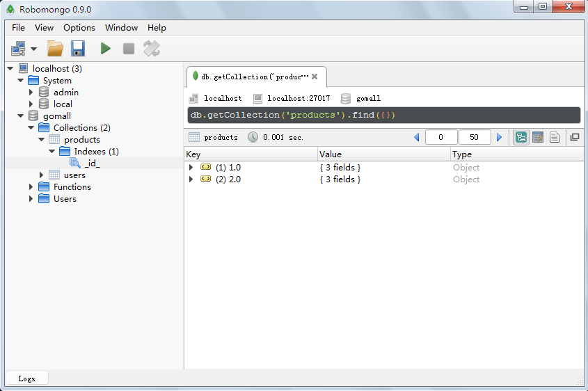The height and width of the screenshot is (391, 588).
Task: Click the Type column header
Action: pyautogui.click(x=517, y=154)
